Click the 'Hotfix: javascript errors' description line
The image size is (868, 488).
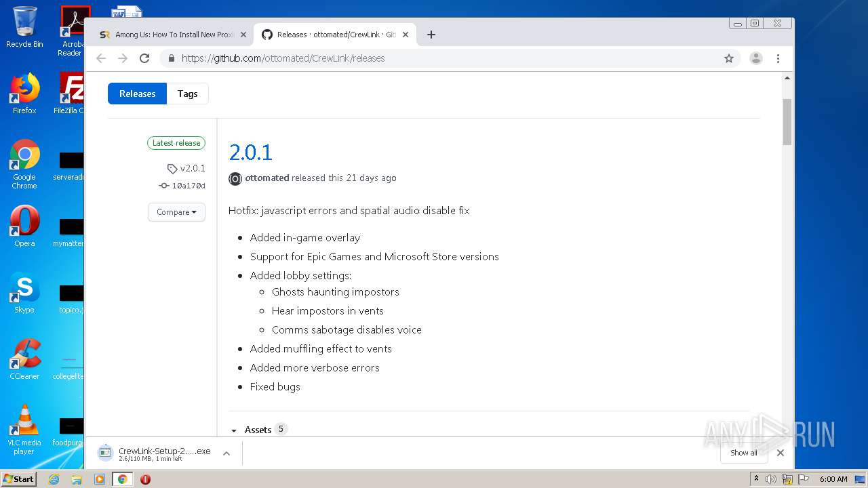(x=349, y=210)
